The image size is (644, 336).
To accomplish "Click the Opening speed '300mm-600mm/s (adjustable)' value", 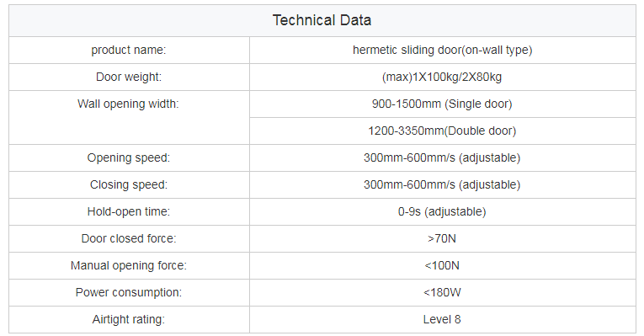I will pos(442,157).
